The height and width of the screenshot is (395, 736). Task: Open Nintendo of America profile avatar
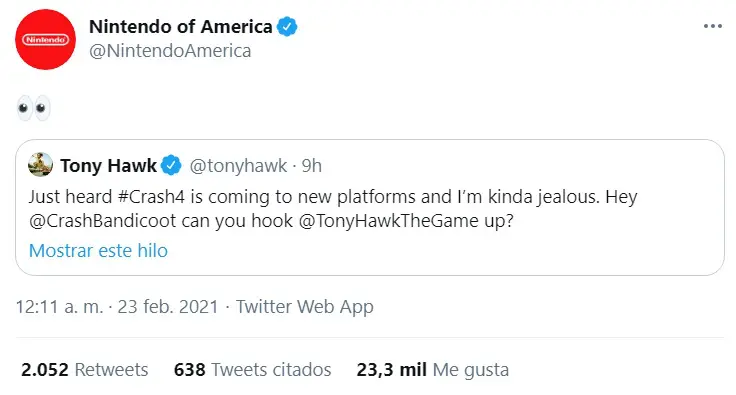click(46, 39)
